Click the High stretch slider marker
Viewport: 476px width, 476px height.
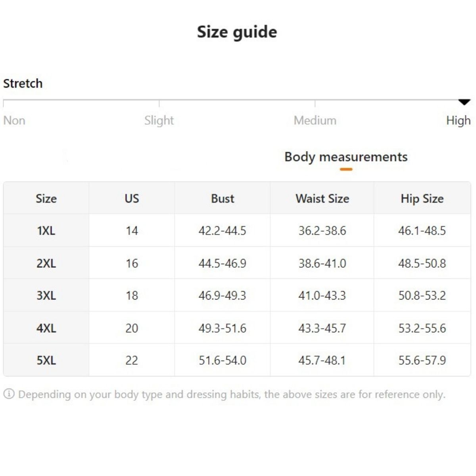(x=464, y=102)
